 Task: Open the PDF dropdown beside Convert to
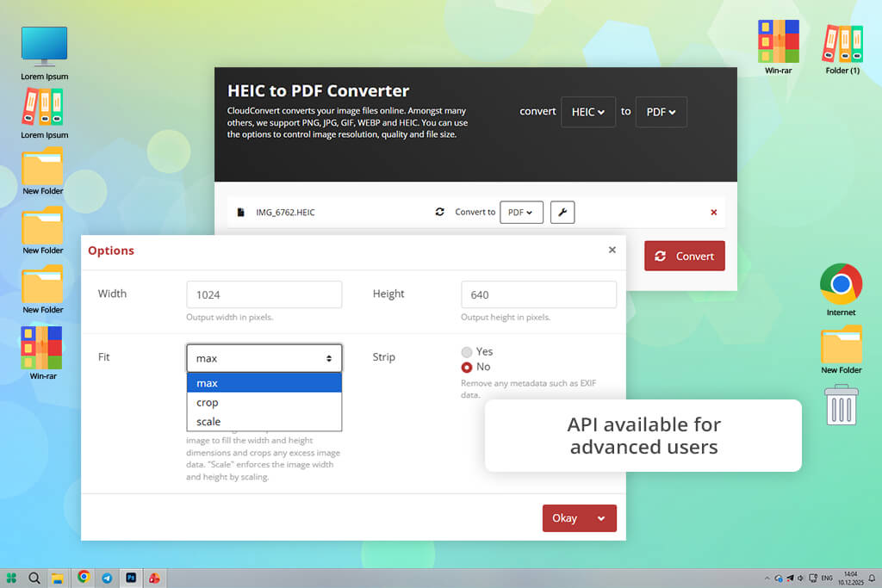[x=521, y=212]
